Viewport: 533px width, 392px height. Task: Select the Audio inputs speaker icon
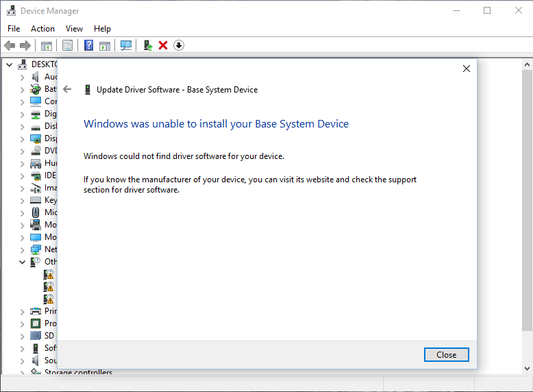[x=36, y=77]
